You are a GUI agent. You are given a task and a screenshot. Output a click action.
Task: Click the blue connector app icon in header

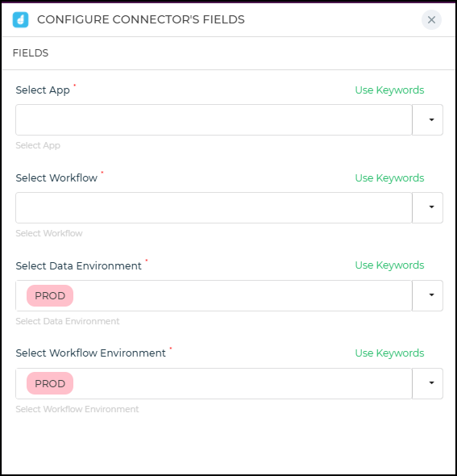click(20, 19)
